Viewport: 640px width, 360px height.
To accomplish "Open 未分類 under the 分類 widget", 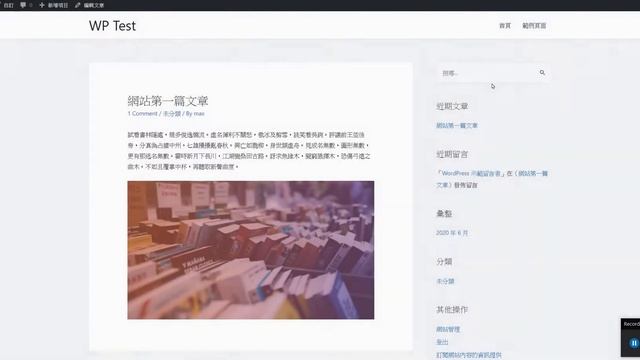I will (445, 281).
